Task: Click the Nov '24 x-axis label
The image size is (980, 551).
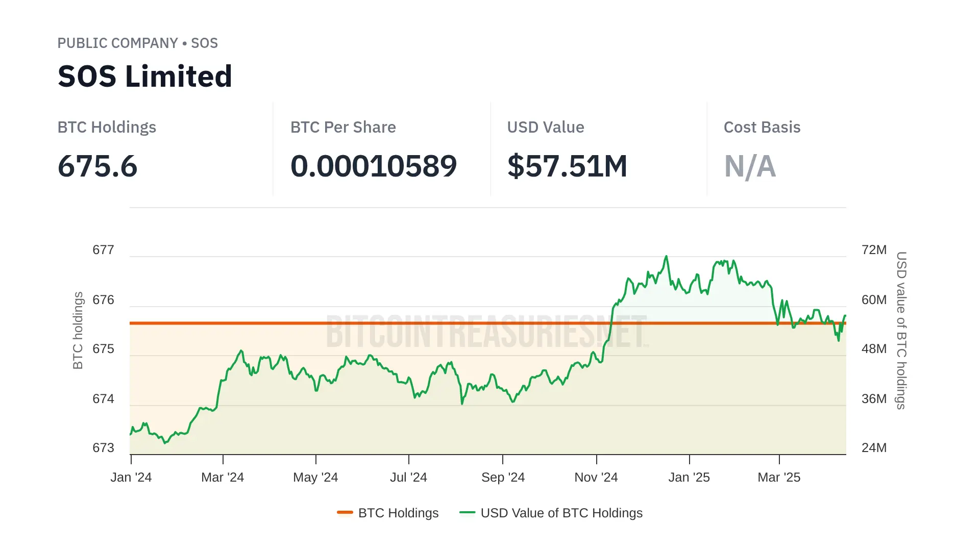Action: (x=596, y=477)
